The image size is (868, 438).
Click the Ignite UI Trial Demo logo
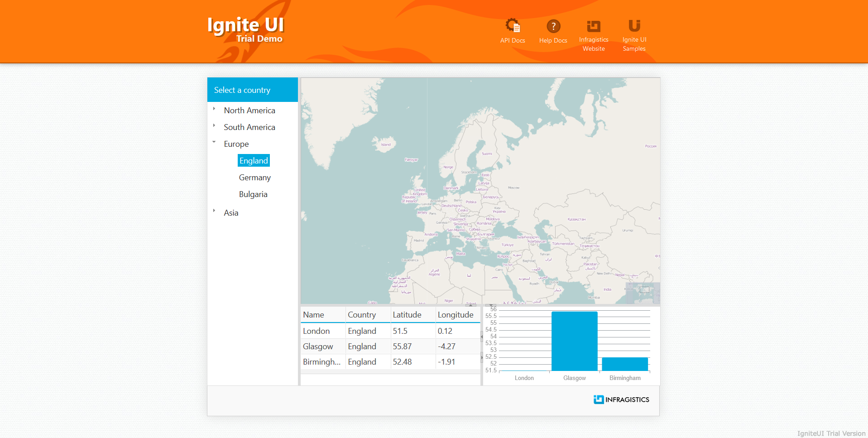point(245,30)
